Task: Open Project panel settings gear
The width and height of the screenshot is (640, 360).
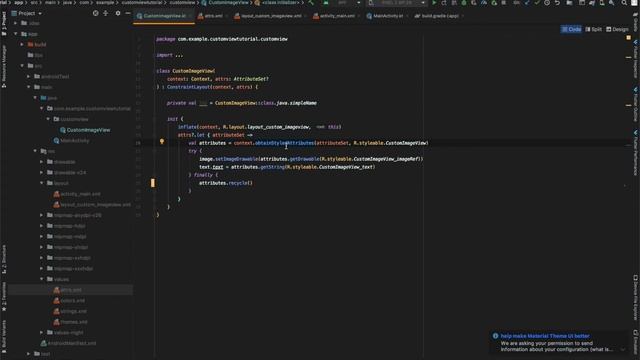Action: tap(118, 13)
